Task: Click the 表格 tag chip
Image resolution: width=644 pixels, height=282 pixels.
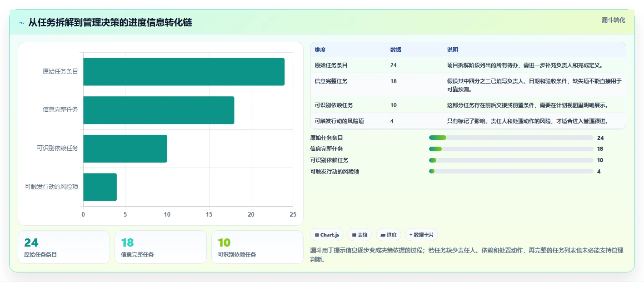Action: click(359, 235)
